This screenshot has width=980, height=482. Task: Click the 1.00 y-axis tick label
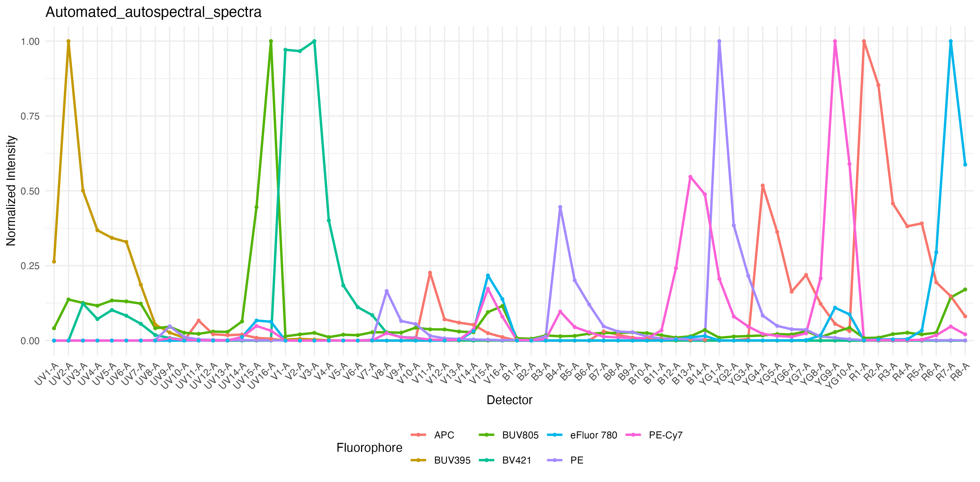coord(30,42)
